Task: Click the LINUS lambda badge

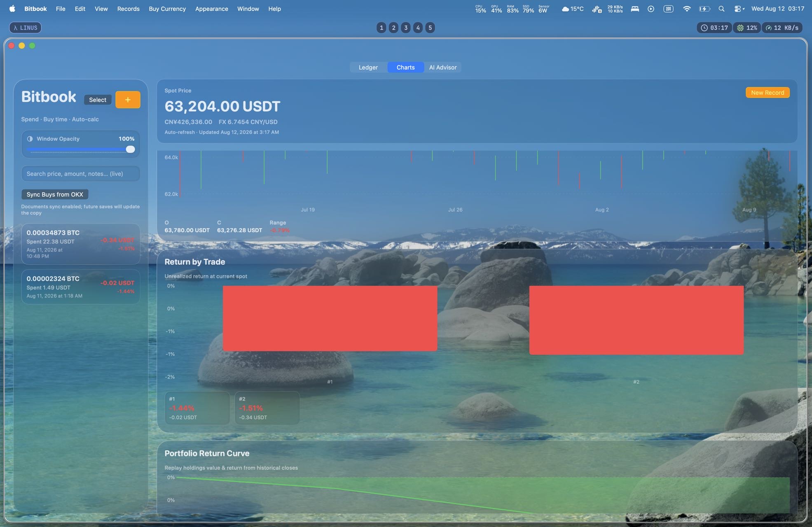Action: tap(25, 28)
